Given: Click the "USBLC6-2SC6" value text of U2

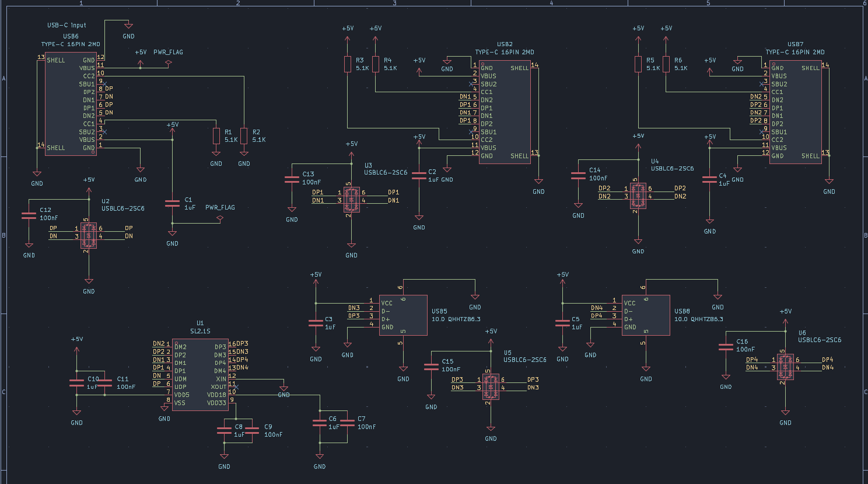Looking at the screenshot, I should [123, 208].
